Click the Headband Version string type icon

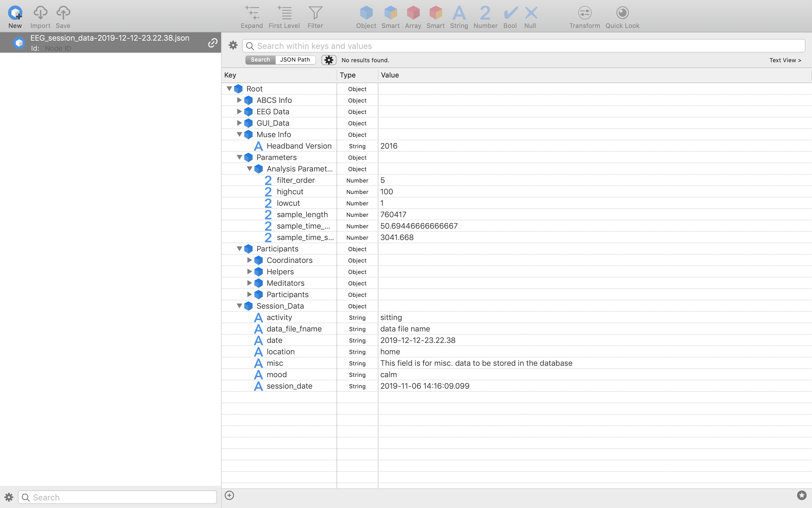(259, 146)
